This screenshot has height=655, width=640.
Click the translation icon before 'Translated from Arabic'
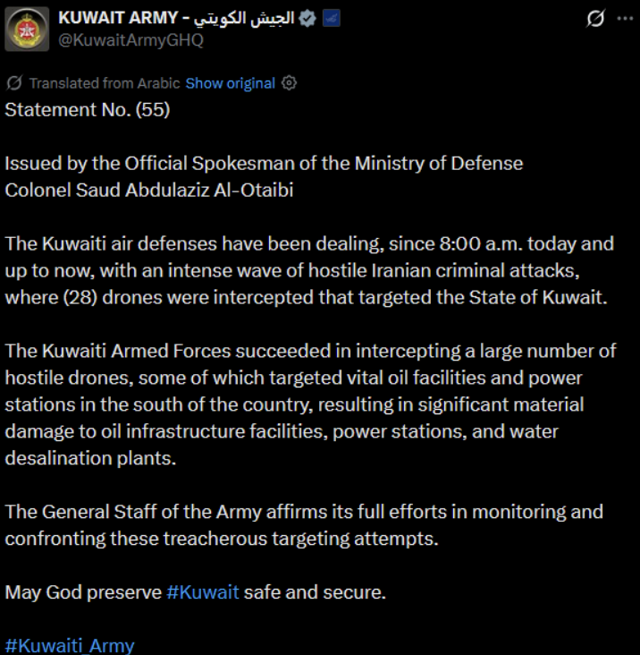coord(15,83)
